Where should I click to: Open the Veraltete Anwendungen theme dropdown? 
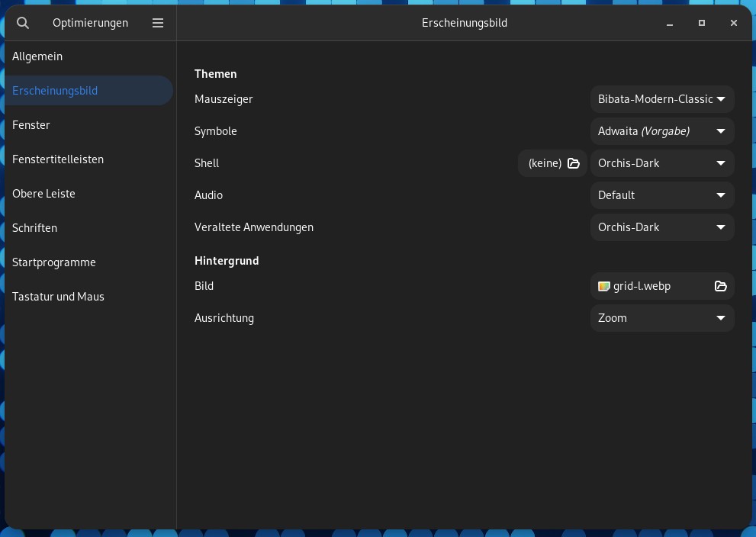(x=662, y=227)
